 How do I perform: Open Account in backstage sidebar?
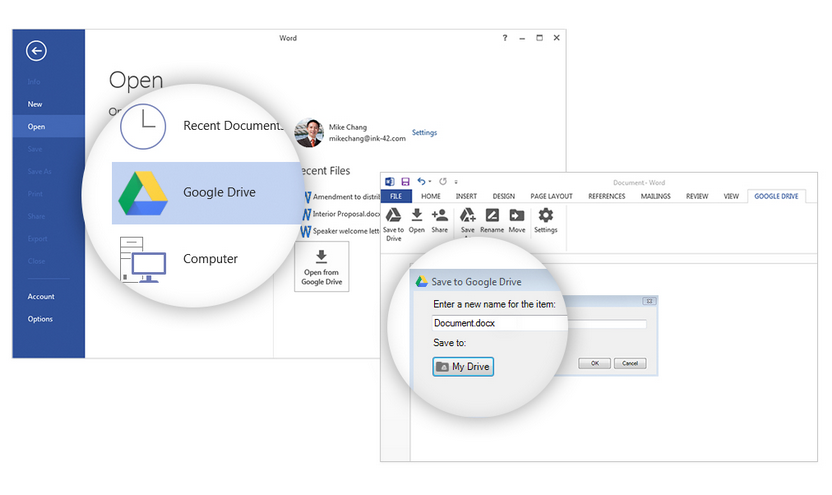[41, 297]
